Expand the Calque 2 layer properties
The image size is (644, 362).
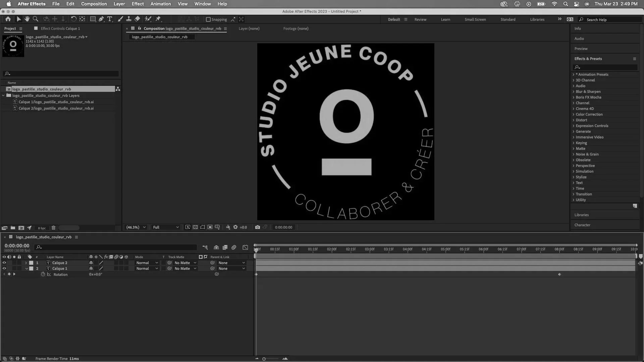tap(26, 263)
